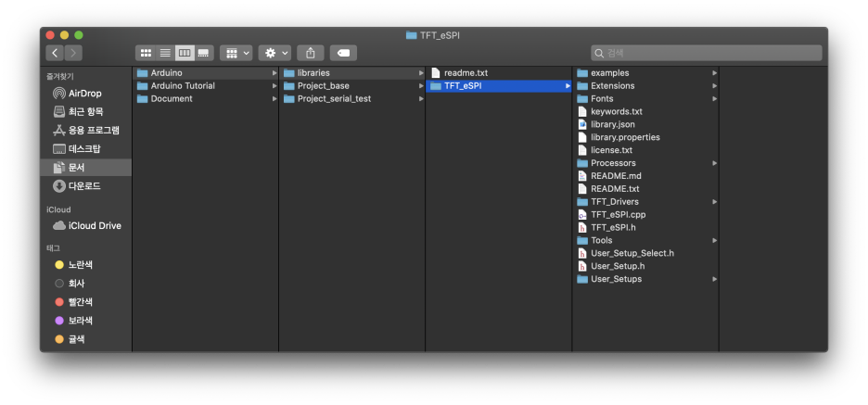The width and height of the screenshot is (868, 405).
Task: Open the TFT_Drivers folder
Action: click(645, 201)
